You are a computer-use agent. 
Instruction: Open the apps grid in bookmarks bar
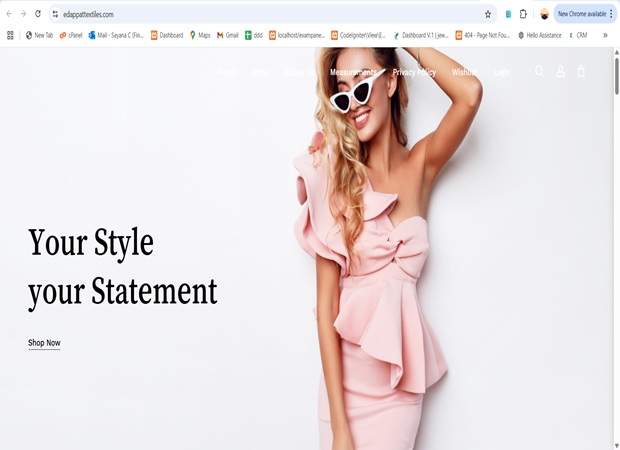(x=10, y=35)
